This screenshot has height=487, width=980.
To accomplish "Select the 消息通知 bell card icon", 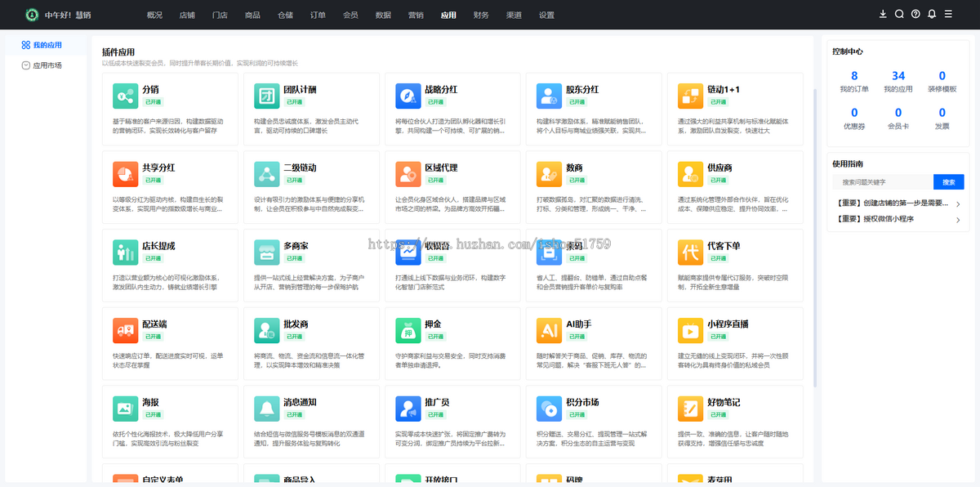I will 266,409.
